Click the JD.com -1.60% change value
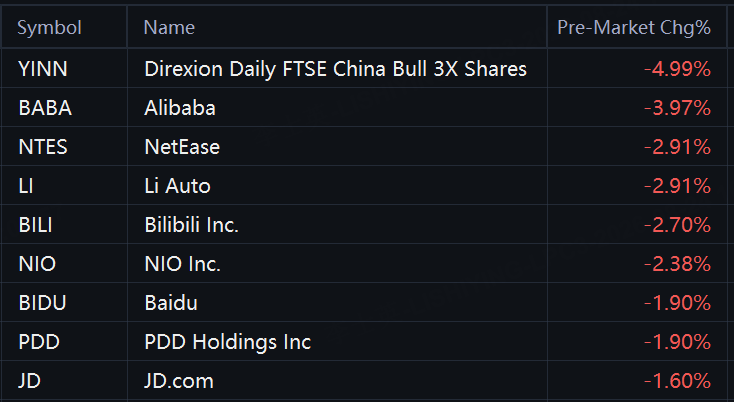Viewport: 734px width, 402px height. coord(677,381)
